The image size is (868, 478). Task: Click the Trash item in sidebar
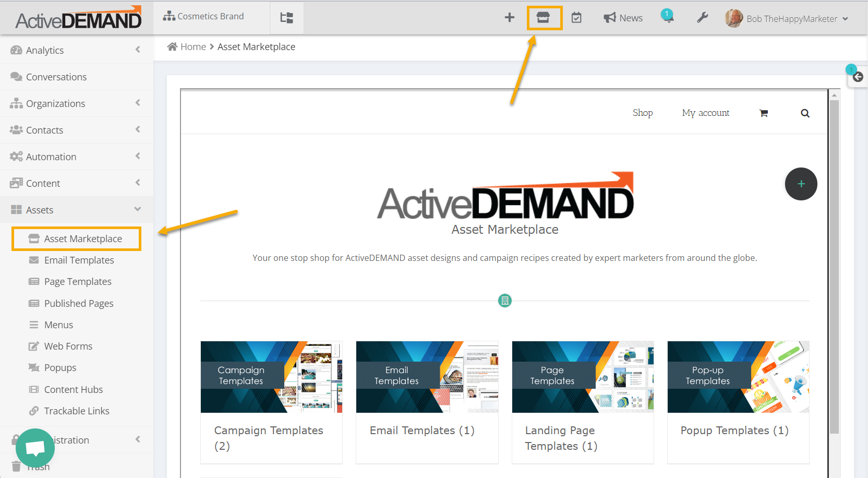pyautogui.click(x=31, y=467)
